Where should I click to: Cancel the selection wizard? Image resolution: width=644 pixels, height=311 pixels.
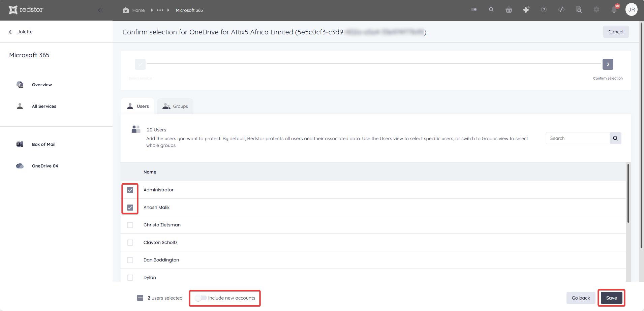click(616, 32)
